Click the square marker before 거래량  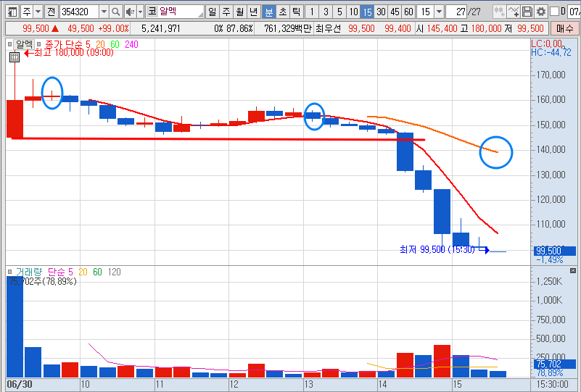click(10, 272)
